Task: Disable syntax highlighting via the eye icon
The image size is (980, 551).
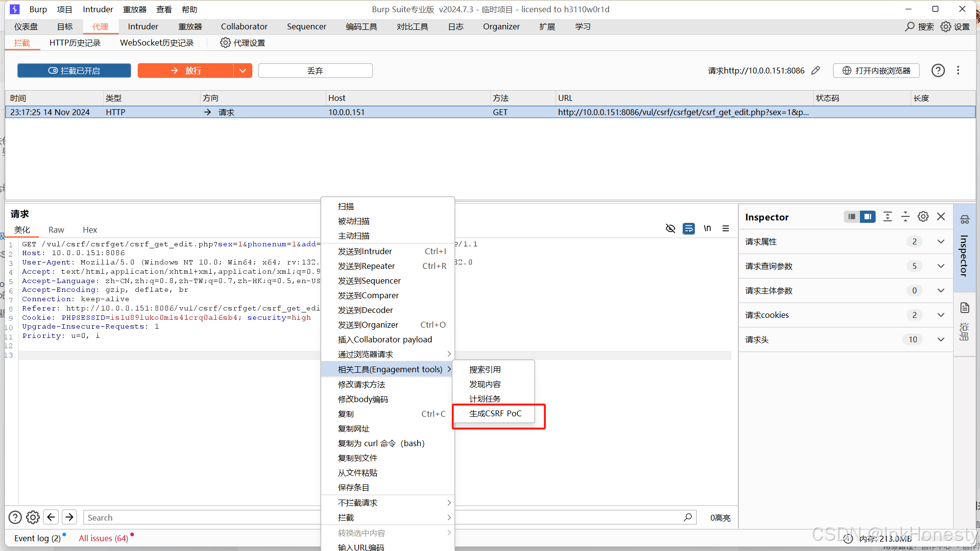Action: pos(671,228)
